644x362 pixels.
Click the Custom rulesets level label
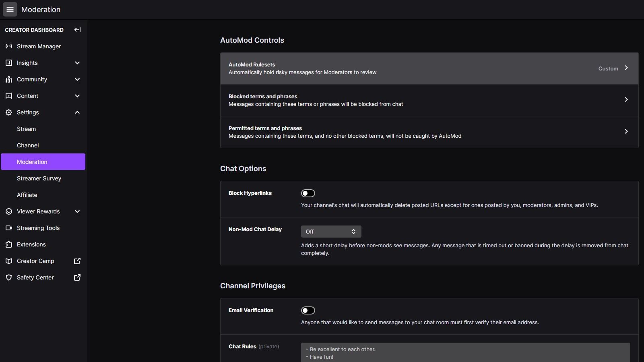[608, 68]
